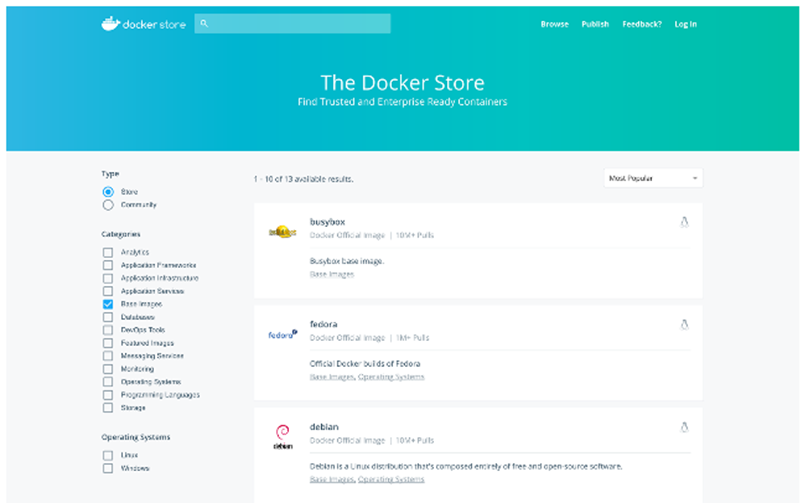Check the Programming Languages checkbox
803x503 pixels.
[108, 395]
